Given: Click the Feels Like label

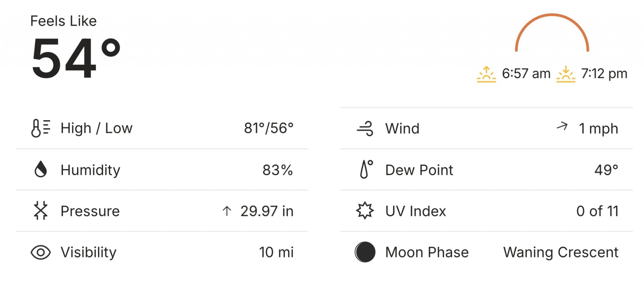Looking at the screenshot, I should click(x=64, y=21).
